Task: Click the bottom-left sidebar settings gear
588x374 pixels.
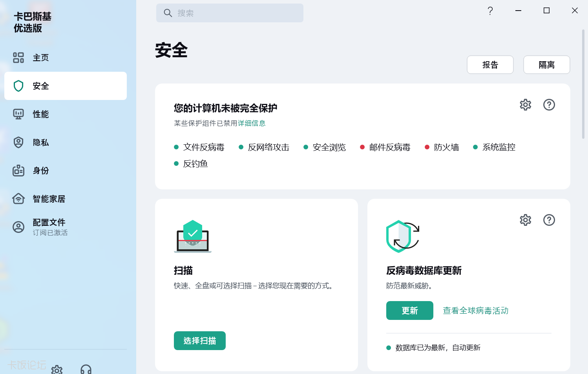Action: [57, 370]
